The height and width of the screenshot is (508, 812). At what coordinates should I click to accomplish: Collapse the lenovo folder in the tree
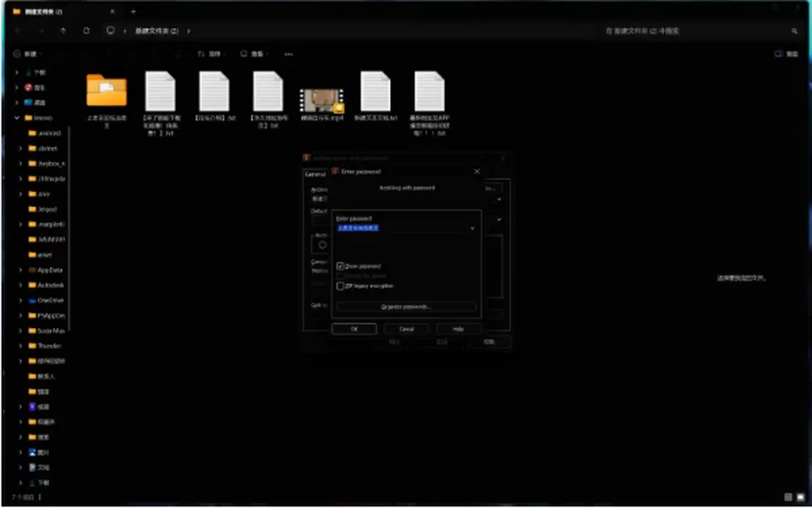[17, 118]
